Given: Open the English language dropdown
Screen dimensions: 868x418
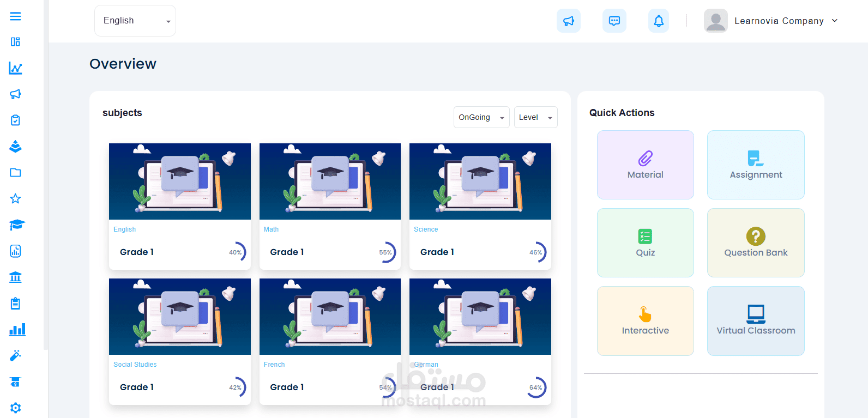Looking at the screenshot, I should [135, 21].
